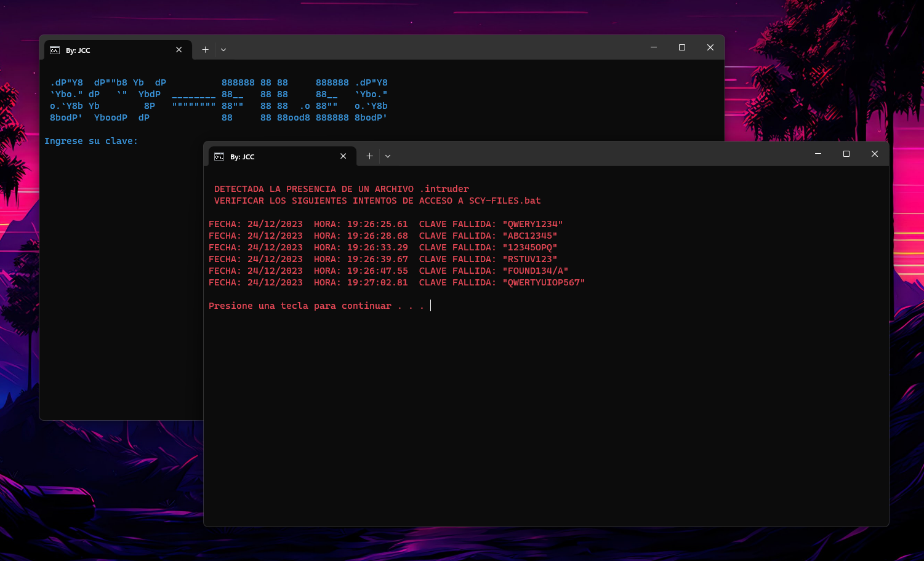Image resolution: width=924 pixels, height=561 pixels.
Task: Click the Command Prompt icon on the back window's tab
Action: click(54, 50)
